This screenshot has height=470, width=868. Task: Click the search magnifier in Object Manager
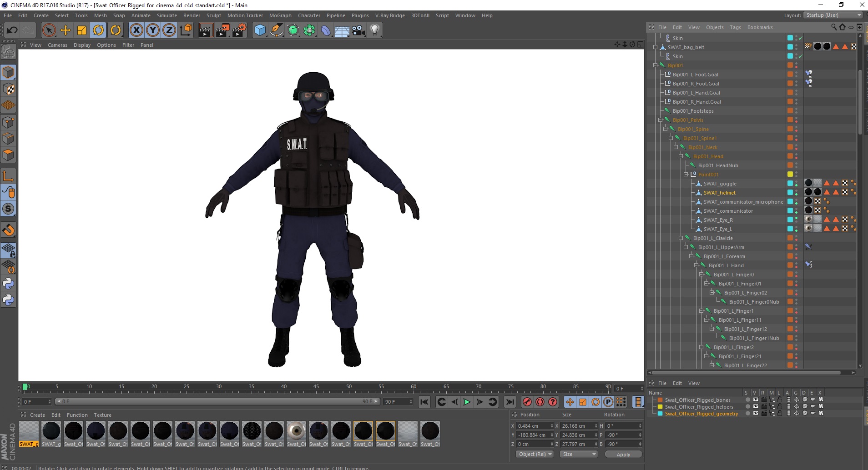coord(834,27)
